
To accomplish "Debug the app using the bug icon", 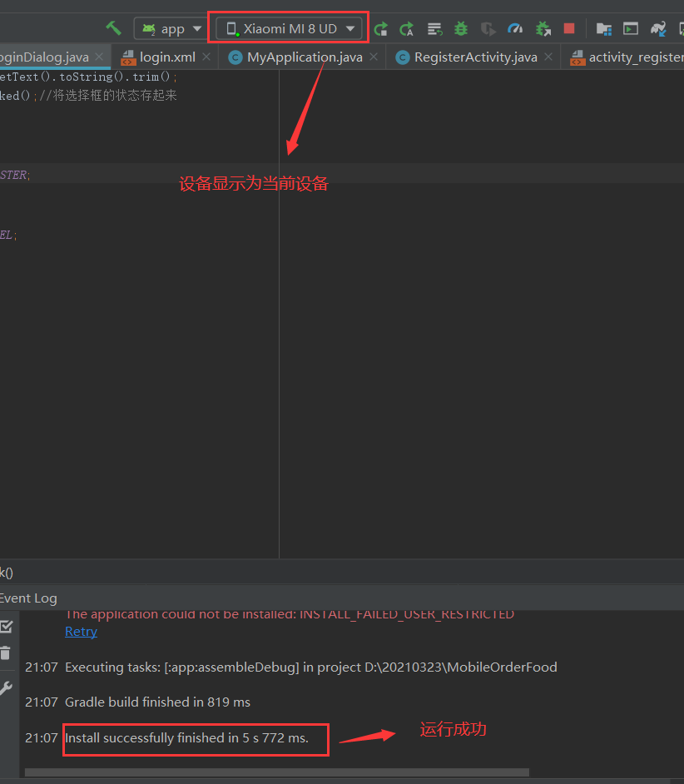I will tap(460, 27).
